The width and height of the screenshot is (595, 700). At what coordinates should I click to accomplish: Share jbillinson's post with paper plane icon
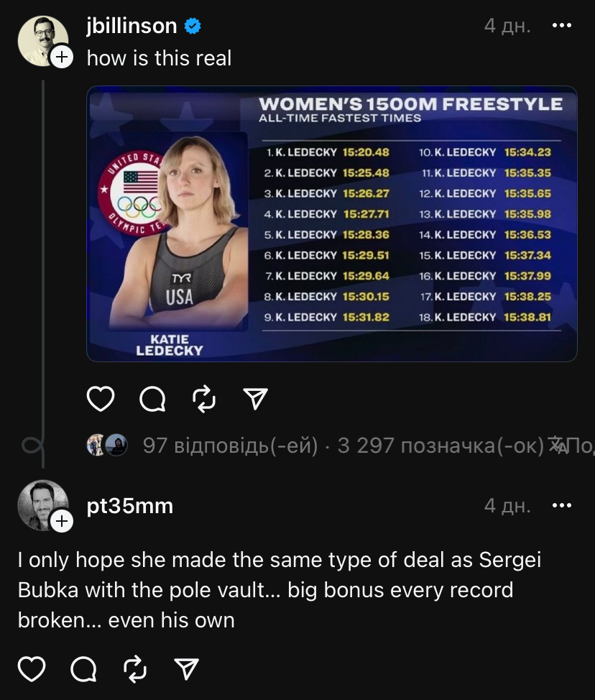pyautogui.click(x=255, y=399)
